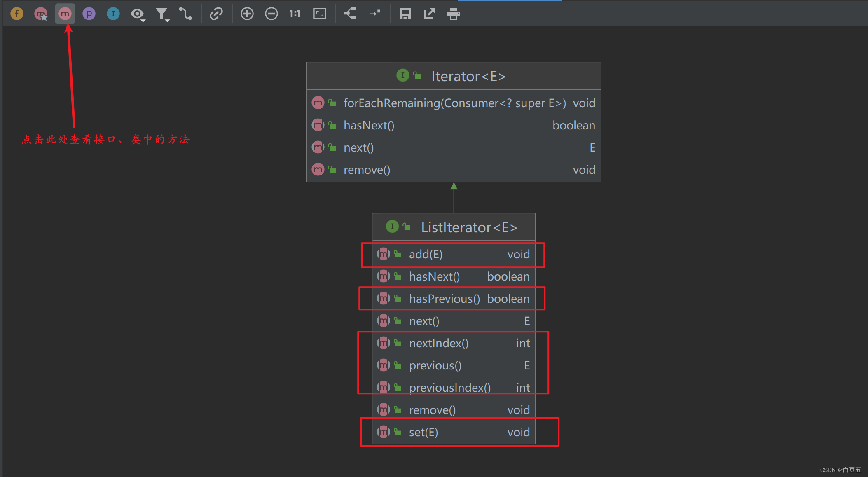Toggle the Methods display button
The width and height of the screenshot is (868, 477).
(65, 14)
